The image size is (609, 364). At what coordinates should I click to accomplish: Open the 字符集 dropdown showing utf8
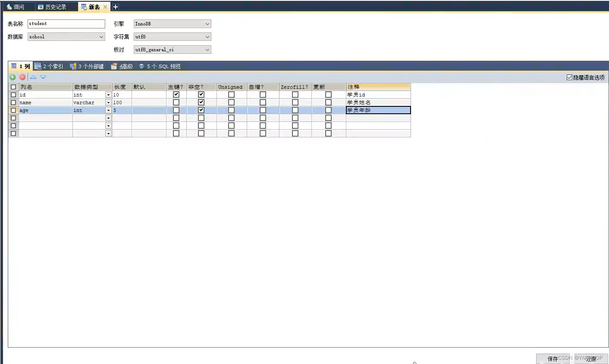point(173,37)
